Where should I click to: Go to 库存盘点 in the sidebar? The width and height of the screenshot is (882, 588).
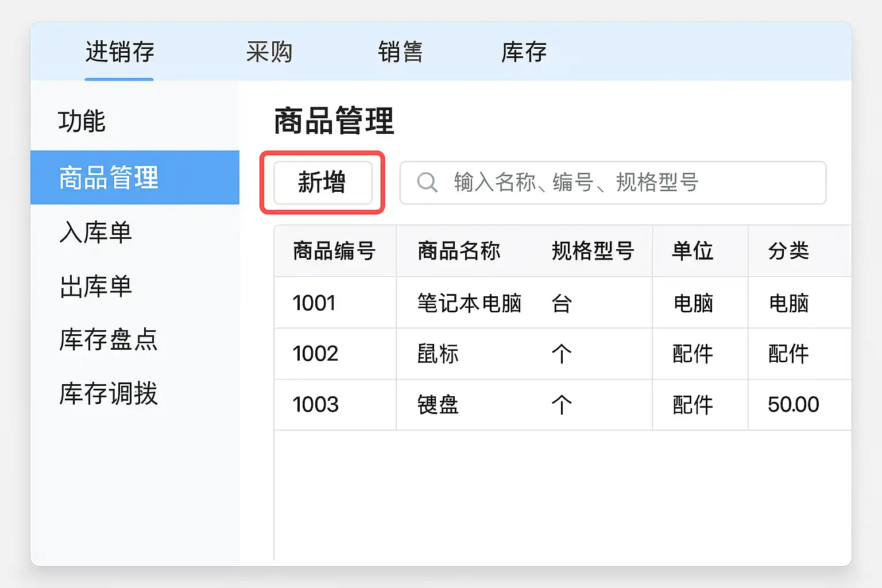coord(109,339)
